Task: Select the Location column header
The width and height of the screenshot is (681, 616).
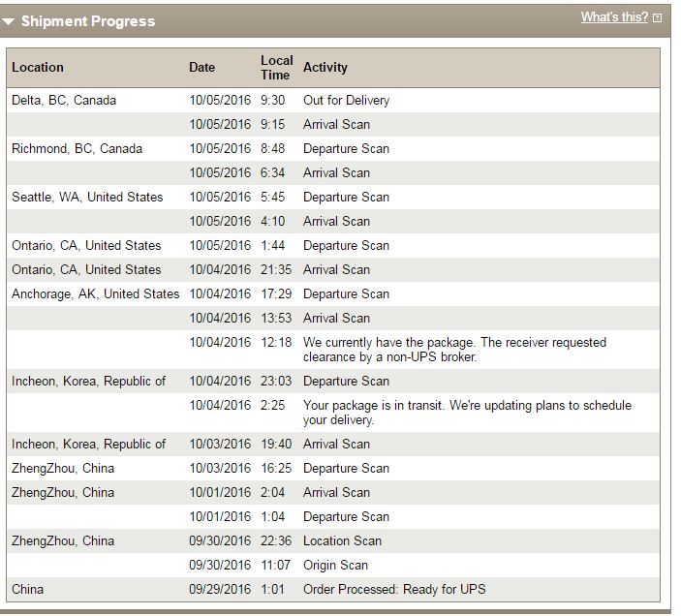Action: (x=38, y=67)
